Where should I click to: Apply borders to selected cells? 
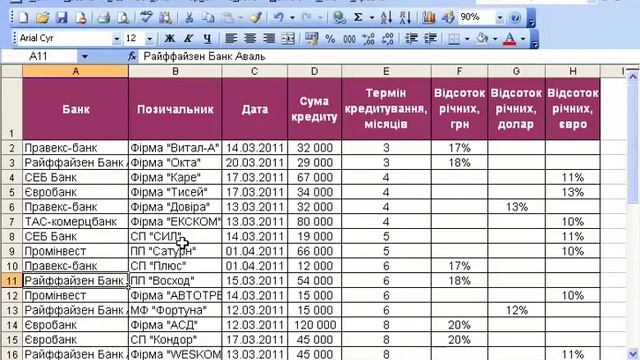pos(454,39)
